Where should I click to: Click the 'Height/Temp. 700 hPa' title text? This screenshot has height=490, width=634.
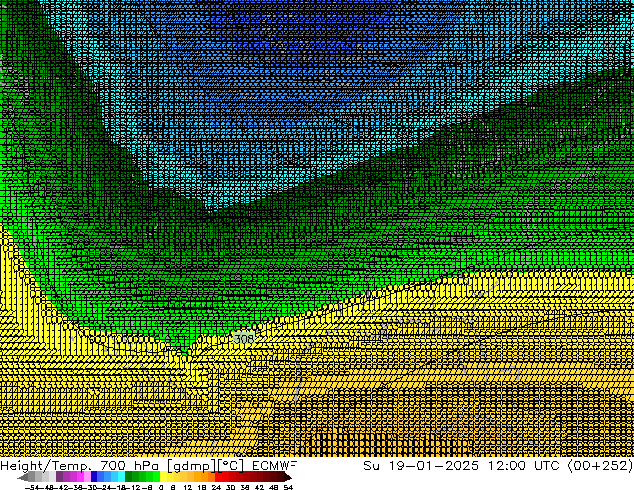pos(79,466)
